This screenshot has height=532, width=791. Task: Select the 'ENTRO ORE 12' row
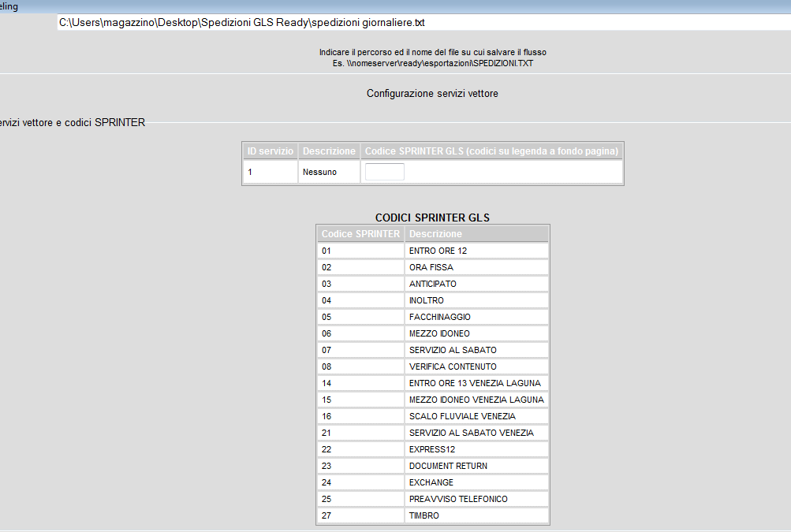click(x=433, y=251)
